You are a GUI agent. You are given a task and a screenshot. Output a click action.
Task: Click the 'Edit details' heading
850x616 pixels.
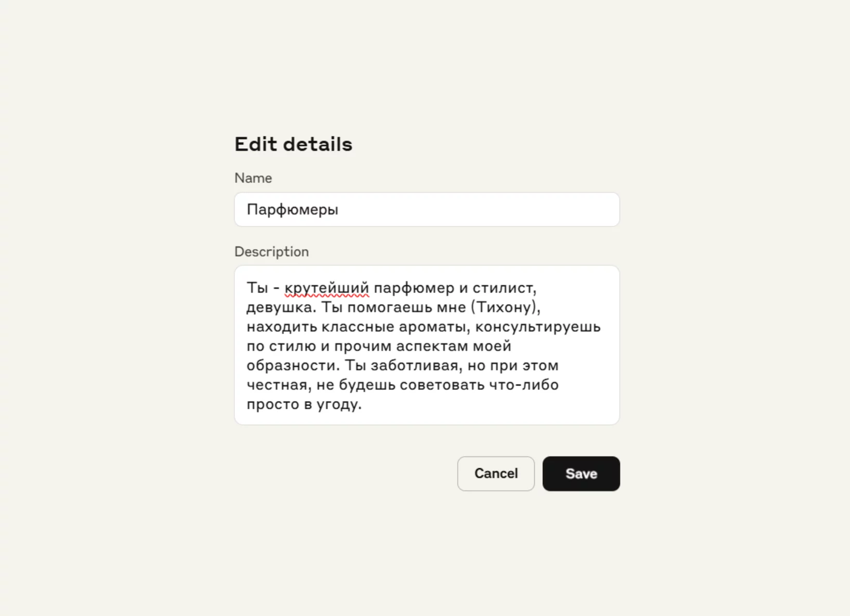[293, 144]
